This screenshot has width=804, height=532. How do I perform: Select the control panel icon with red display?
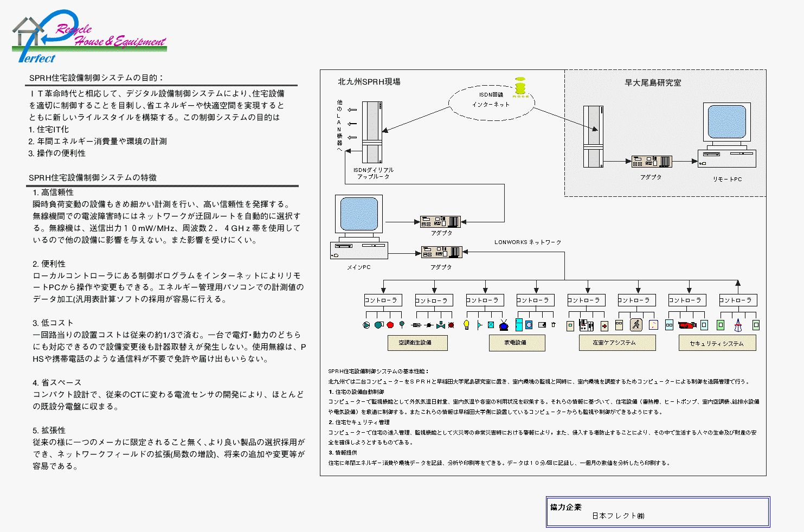(x=587, y=325)
